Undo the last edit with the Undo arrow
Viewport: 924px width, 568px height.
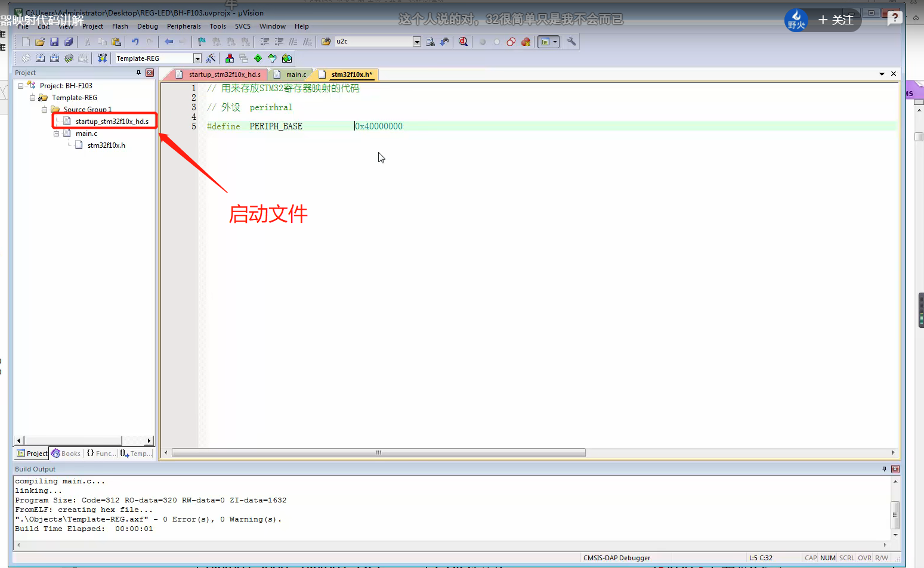[135, 42]
